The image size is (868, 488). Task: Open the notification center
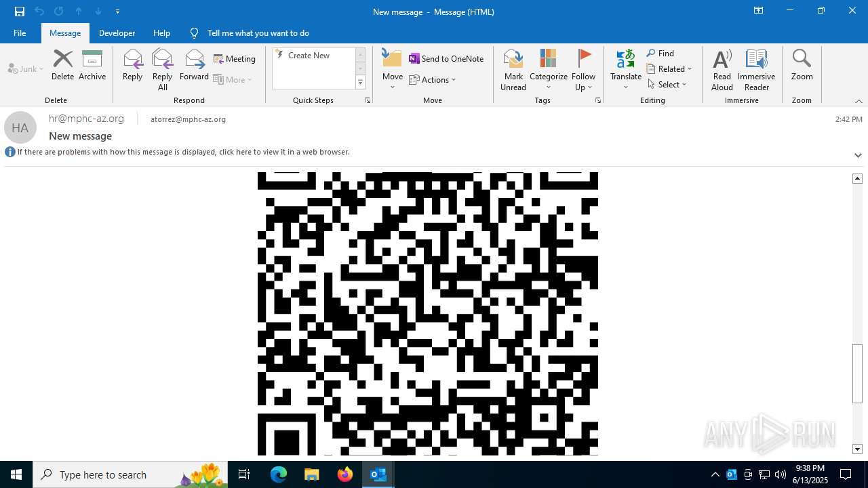846,474
